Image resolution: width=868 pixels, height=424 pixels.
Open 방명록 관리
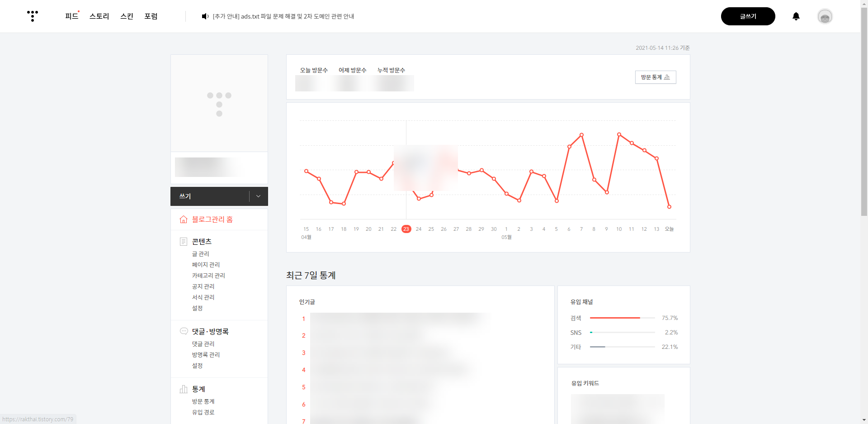click(x=206, y=355)
